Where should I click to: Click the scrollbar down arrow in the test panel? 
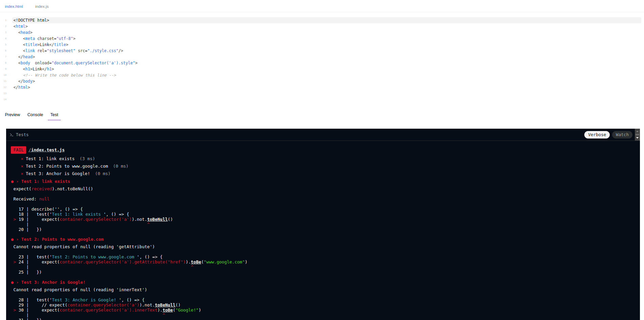point(638,138)
